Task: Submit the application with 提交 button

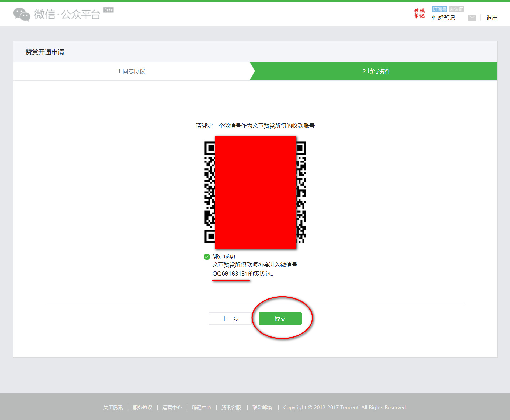Action: [x=280, y=318]
